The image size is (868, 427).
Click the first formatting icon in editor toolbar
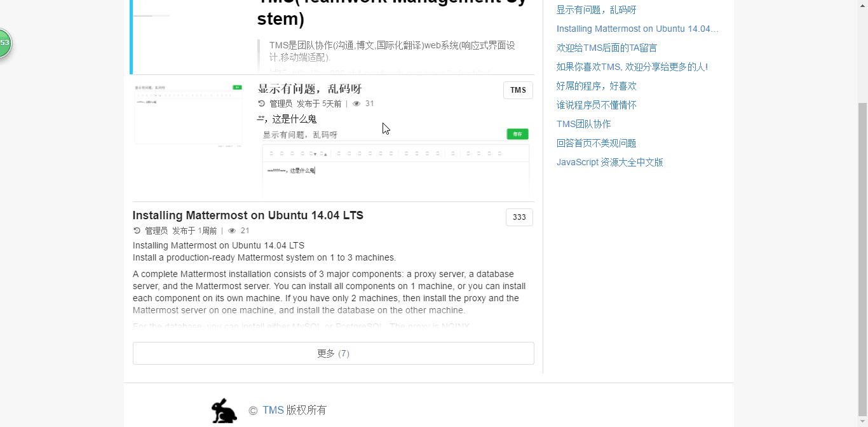click(271, 152)
